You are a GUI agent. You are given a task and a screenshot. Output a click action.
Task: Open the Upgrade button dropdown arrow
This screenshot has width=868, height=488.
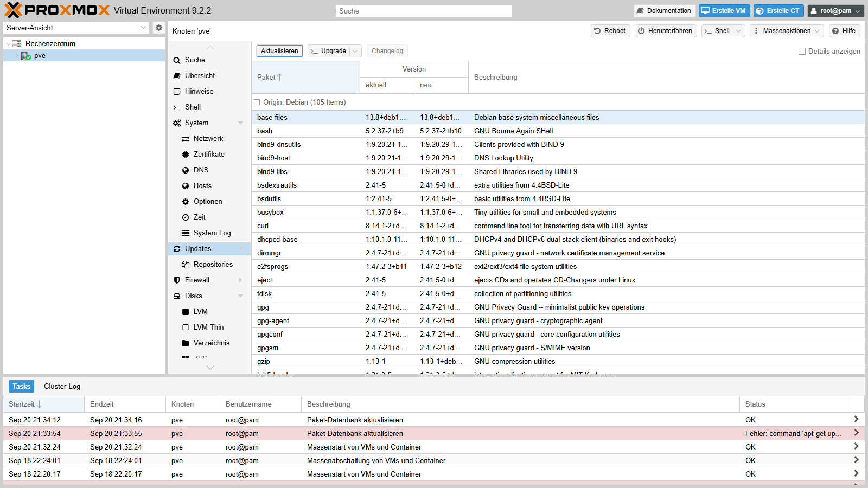(355, 51)
